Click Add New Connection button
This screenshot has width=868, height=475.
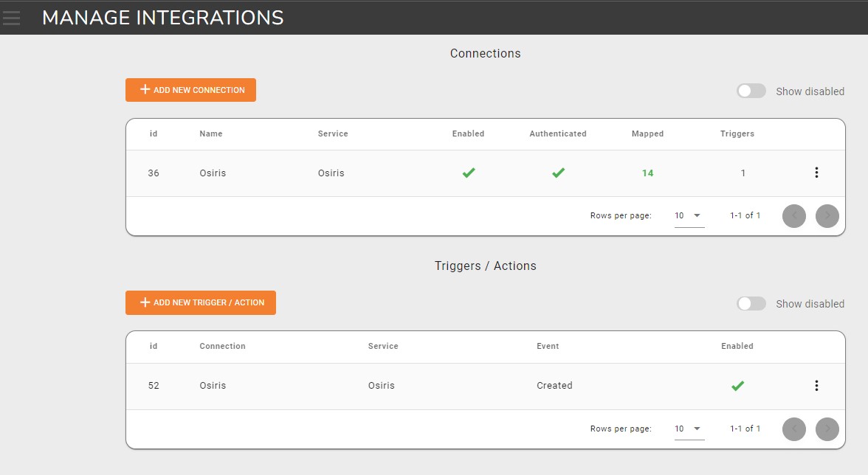coord(190,90)
